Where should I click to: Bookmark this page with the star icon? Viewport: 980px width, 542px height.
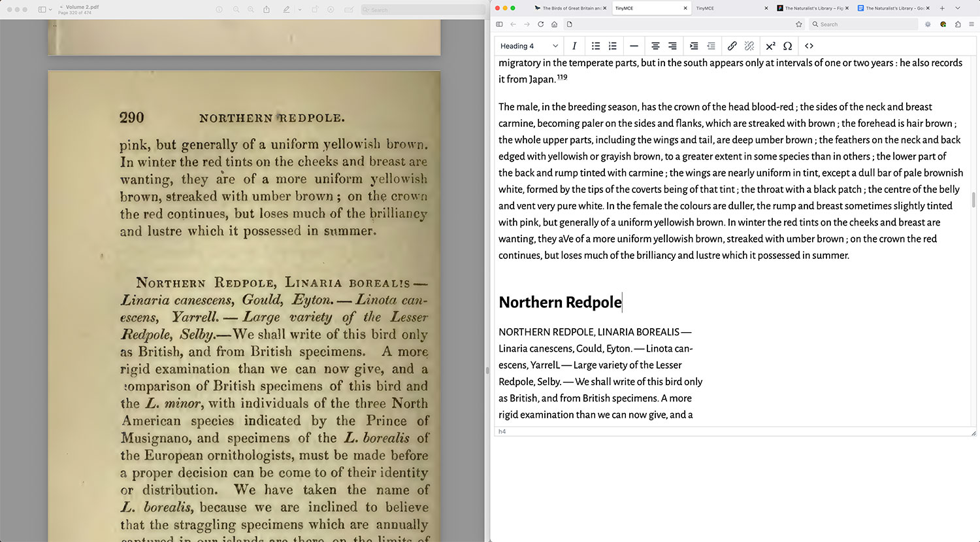tap(798, 24)
